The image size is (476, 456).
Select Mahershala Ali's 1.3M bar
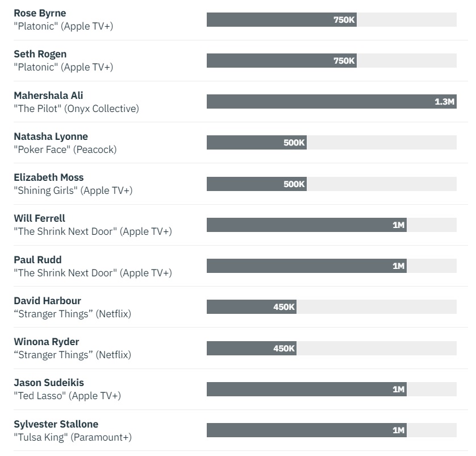point(332,101)
